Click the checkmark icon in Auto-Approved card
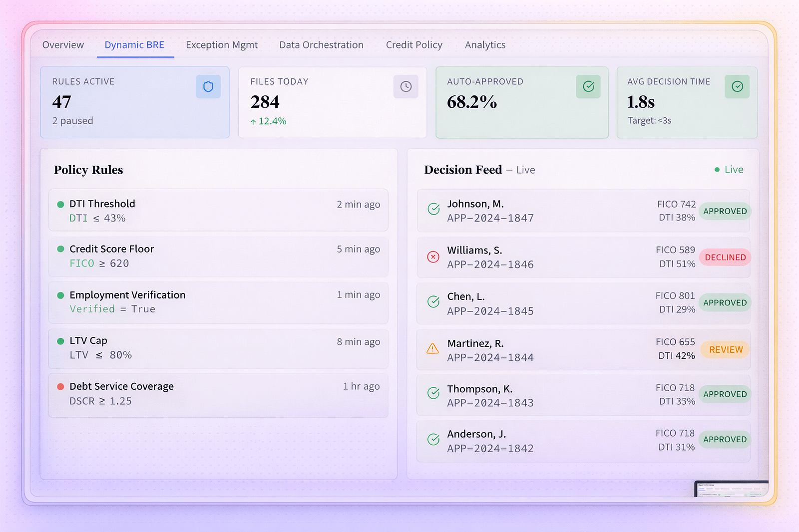This screenshot has width=799, height=532. (x=588, y=87)
